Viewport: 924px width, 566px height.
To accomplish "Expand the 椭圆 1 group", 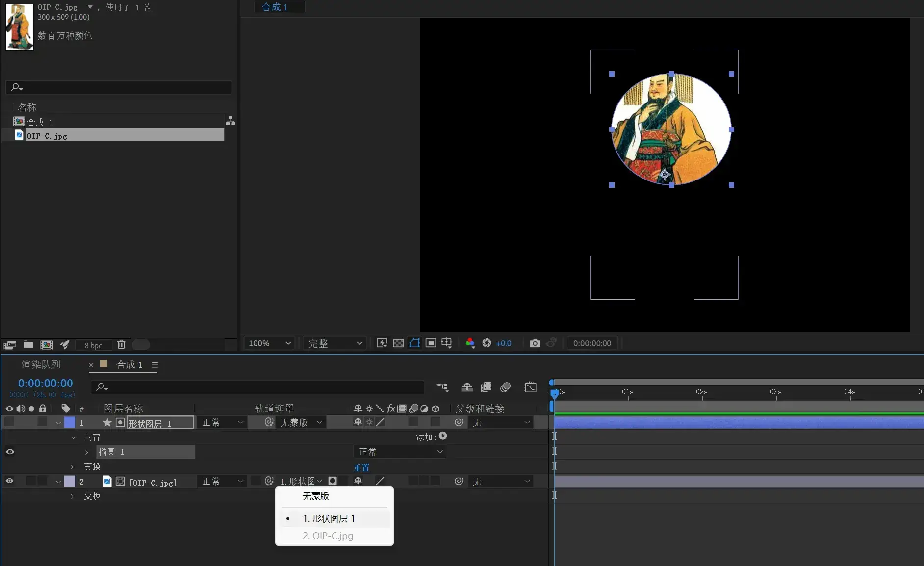I will tap(87, 452).
